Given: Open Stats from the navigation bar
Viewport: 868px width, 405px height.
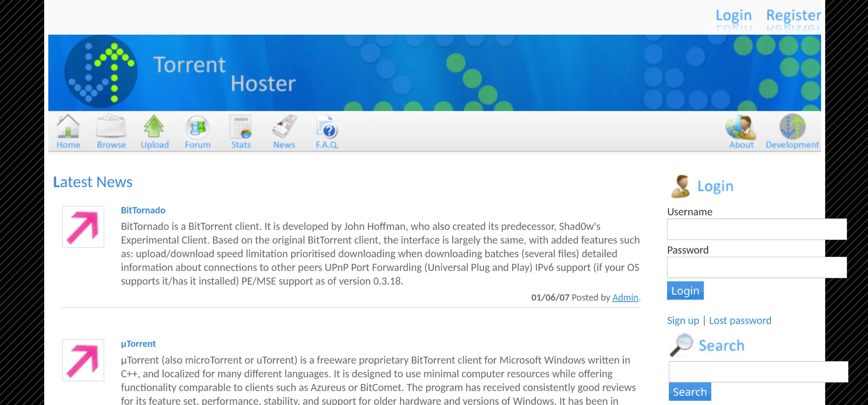Looking at the screenshot, I should [x=241, y=145].
